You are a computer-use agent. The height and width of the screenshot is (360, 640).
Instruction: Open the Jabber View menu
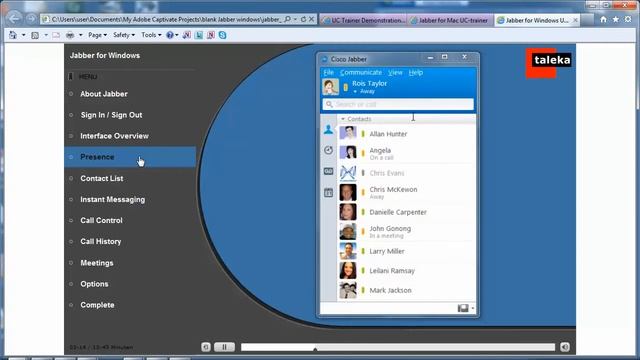[x=395, y=72]
